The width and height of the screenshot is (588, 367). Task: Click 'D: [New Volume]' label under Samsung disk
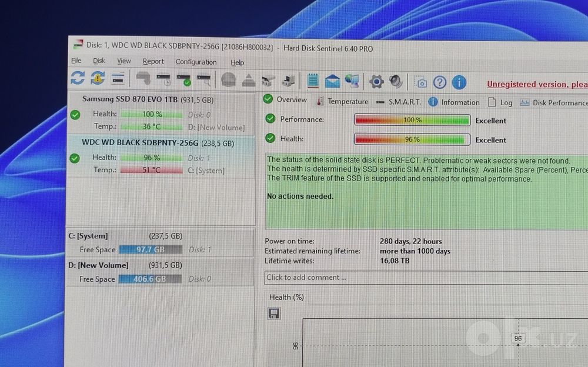click(x=216, y=128)
